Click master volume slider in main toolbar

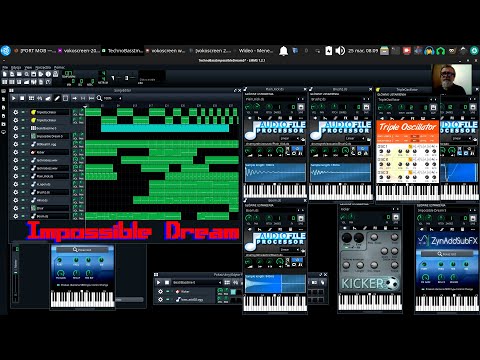coord(119,78)
